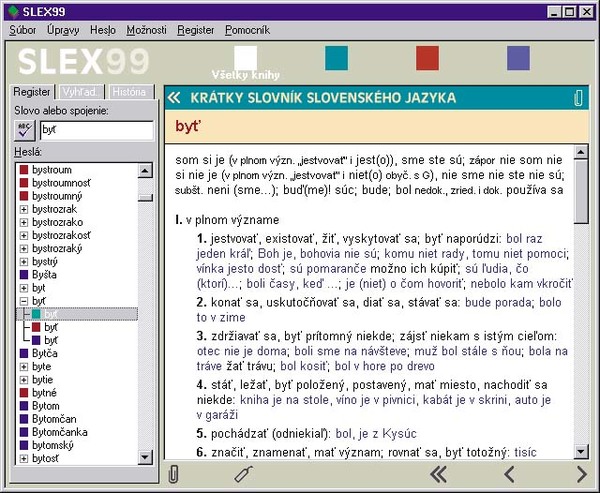
Task: Click the paperclip icon in dictionary header
Action: (x=578, y=98)
